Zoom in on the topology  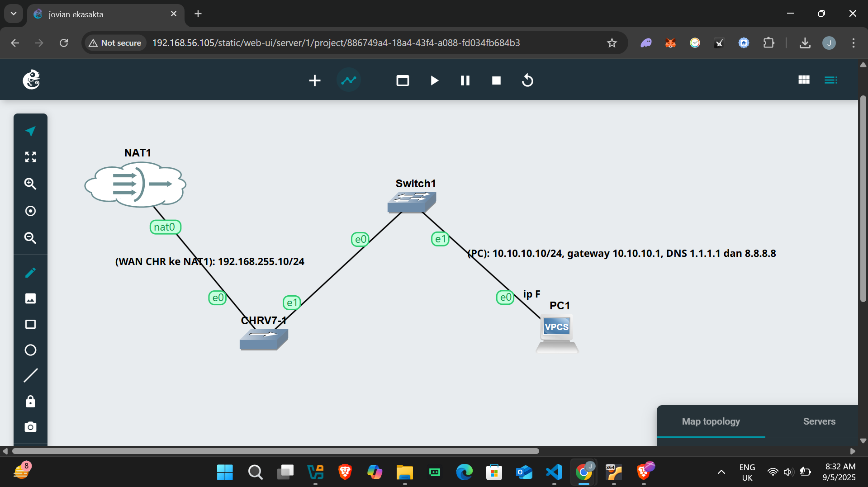(30, 184)
